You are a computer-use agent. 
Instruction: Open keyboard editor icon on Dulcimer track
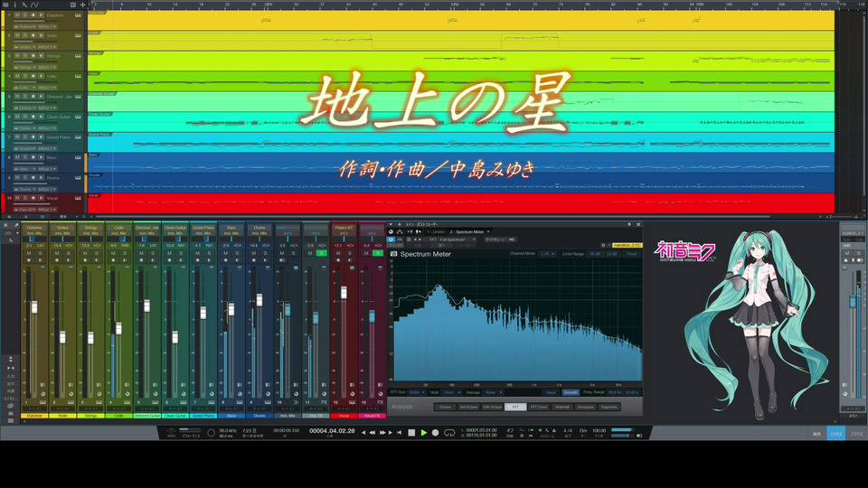(78, 15)
